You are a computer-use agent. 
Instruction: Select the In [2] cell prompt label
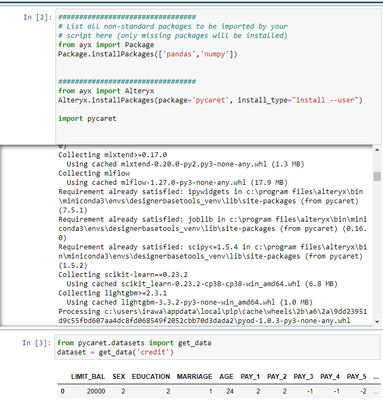click(37, 17)
